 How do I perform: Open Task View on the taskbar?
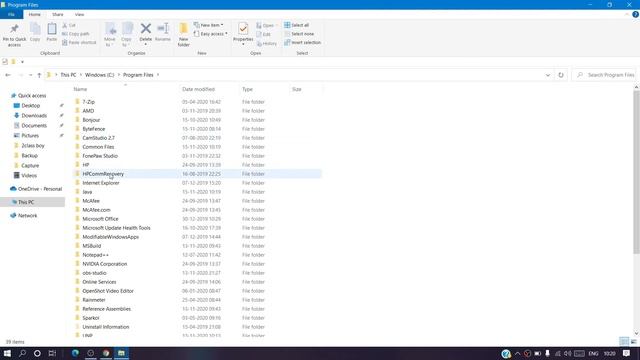click(52, 353)
